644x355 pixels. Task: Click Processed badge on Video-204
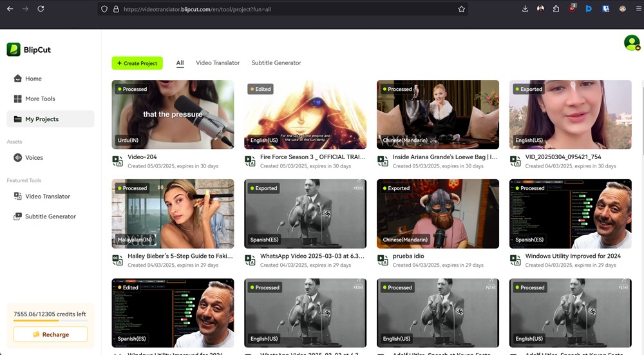click(x=132, y=89)
